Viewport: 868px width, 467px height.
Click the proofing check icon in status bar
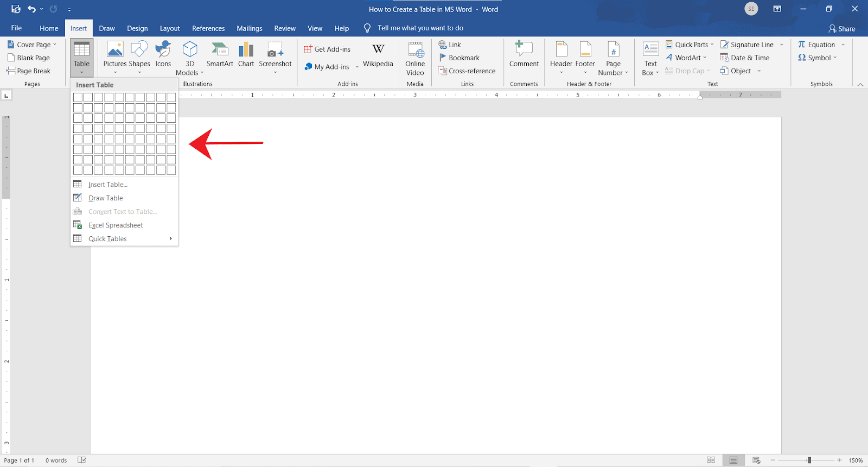pyautogui.click(x=82, y=460)
